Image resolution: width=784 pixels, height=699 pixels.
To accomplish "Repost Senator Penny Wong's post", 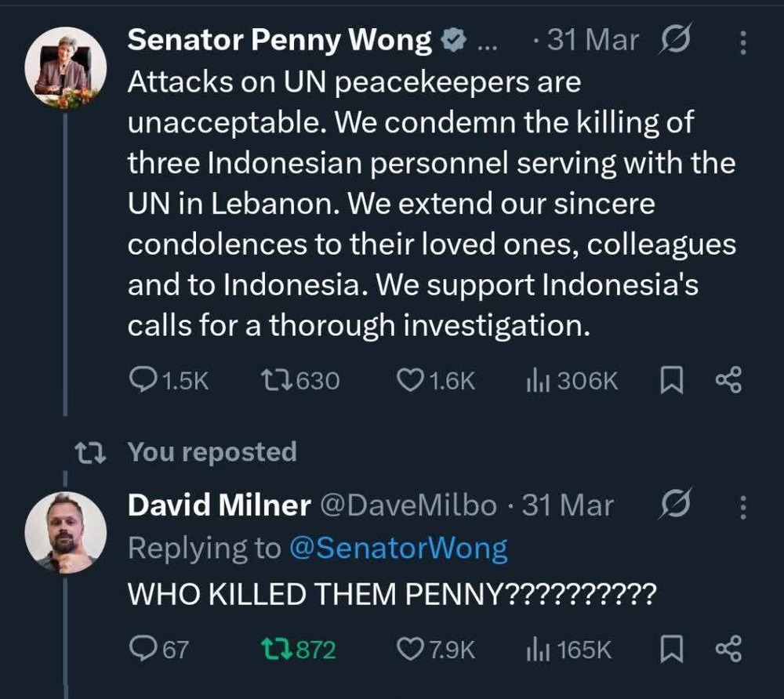I will [x=274, y=381].
